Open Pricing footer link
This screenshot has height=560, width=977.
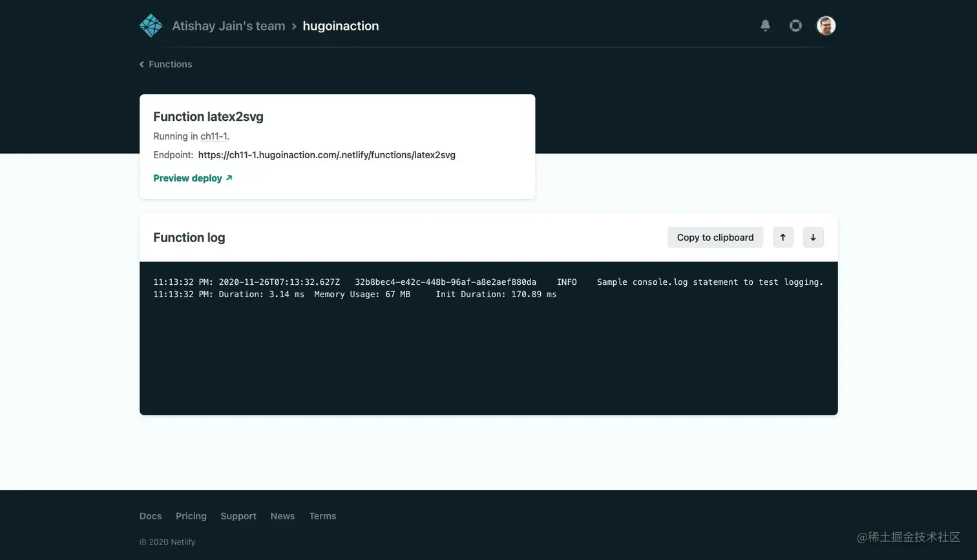tap(191, 516)
